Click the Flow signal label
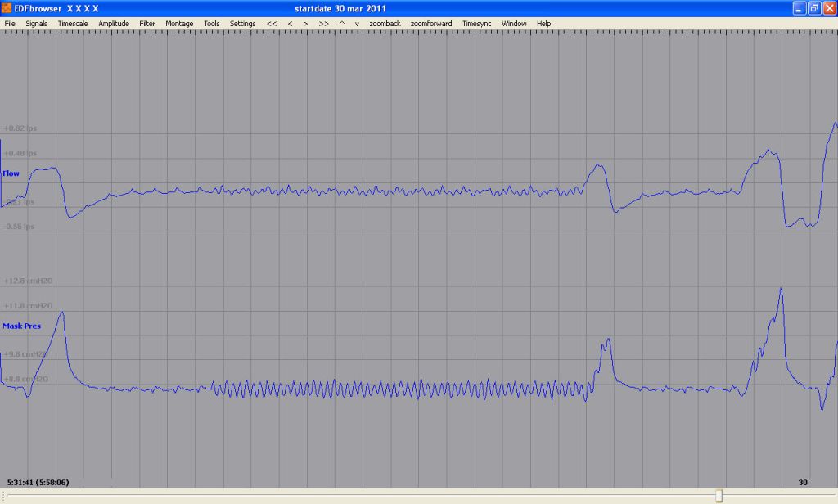838x504 pixels. click(x=11, y=173)
